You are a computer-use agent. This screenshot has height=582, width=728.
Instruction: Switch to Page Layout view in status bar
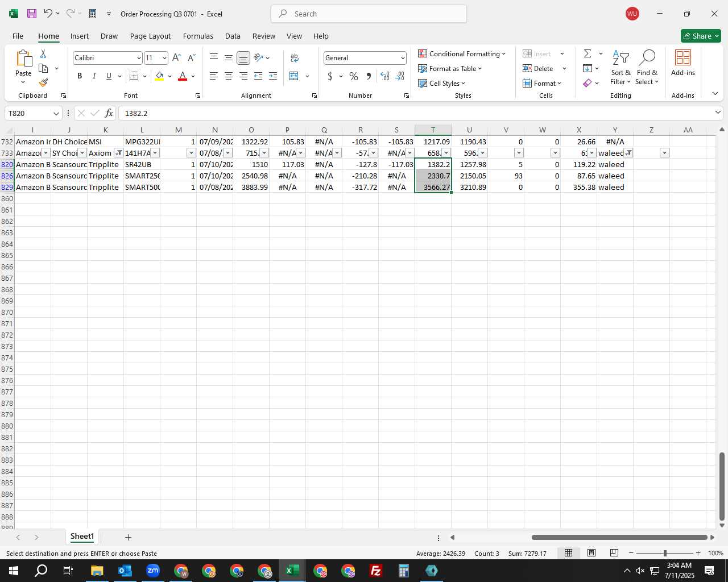(591, 553)
